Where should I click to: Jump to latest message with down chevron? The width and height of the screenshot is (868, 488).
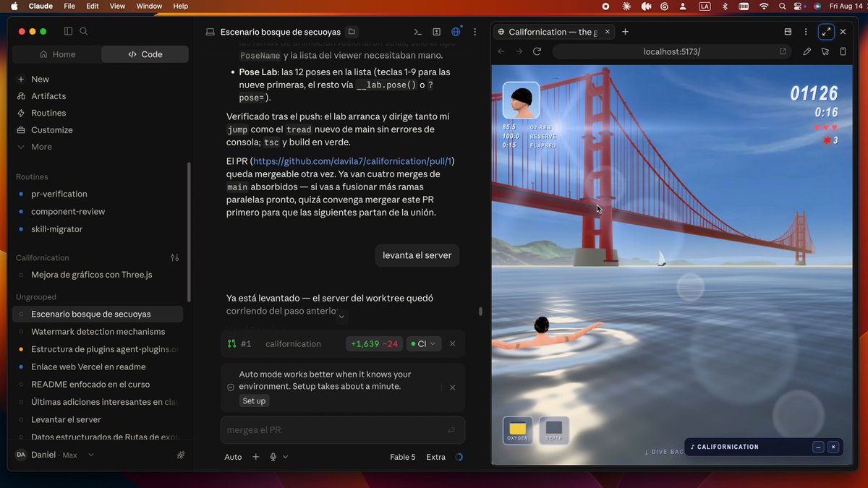(x=341, y=316)
